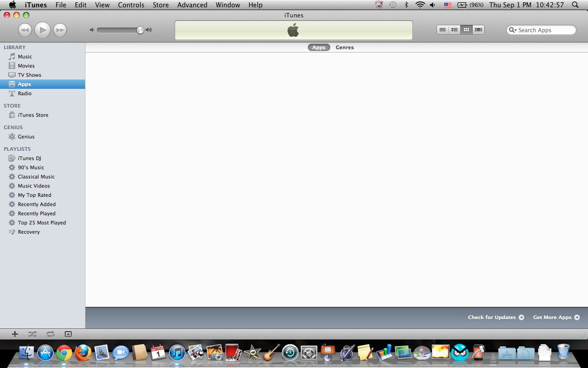
Task: Select the Recently Played playlist
Action: (x=37, y=213)
